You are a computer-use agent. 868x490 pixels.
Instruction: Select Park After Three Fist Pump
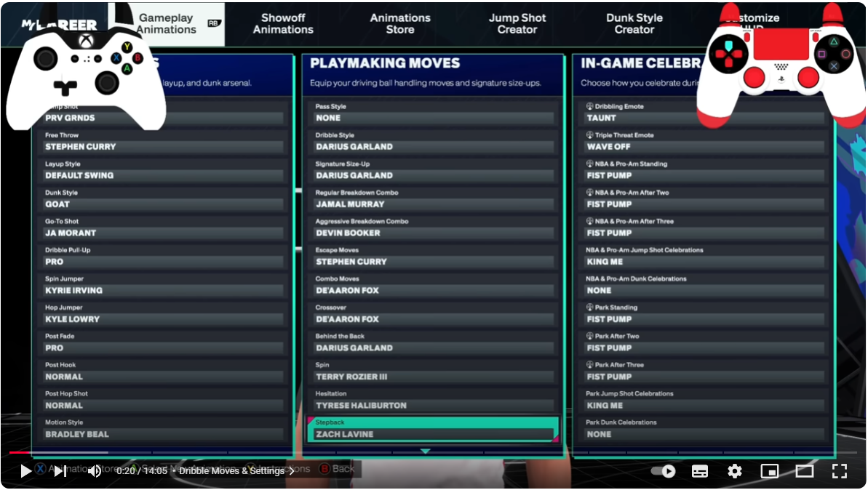[x=704, y=371]
